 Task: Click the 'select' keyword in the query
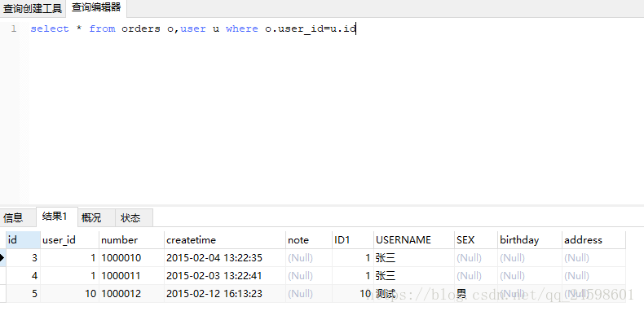tap(50, 28)
